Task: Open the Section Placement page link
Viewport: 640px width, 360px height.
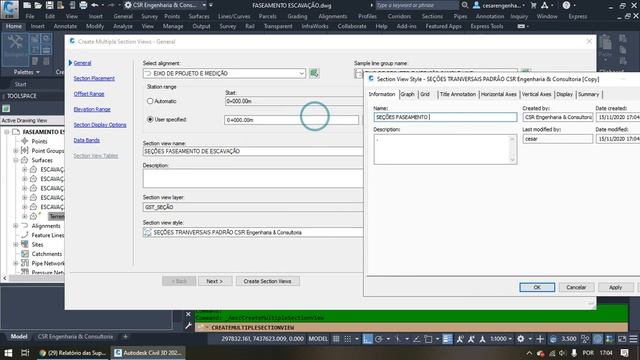Action: (x=94, y=78)
